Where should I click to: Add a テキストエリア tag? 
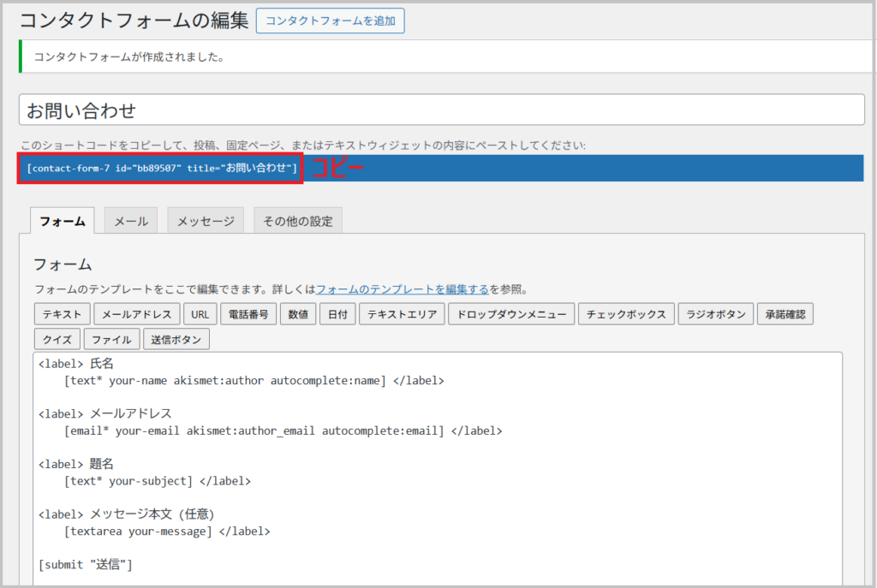pos(402,314)
